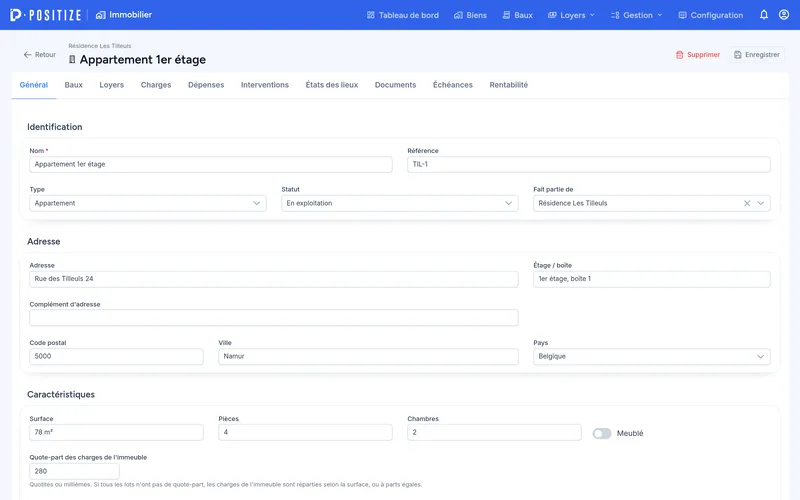Click the Enregistrer button

point(757,55)
